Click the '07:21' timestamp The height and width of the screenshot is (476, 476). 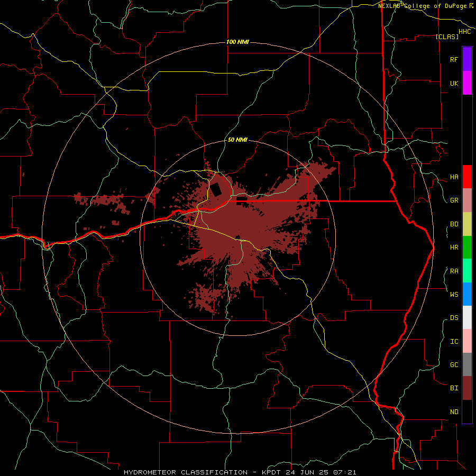click(x=345, y=472)
